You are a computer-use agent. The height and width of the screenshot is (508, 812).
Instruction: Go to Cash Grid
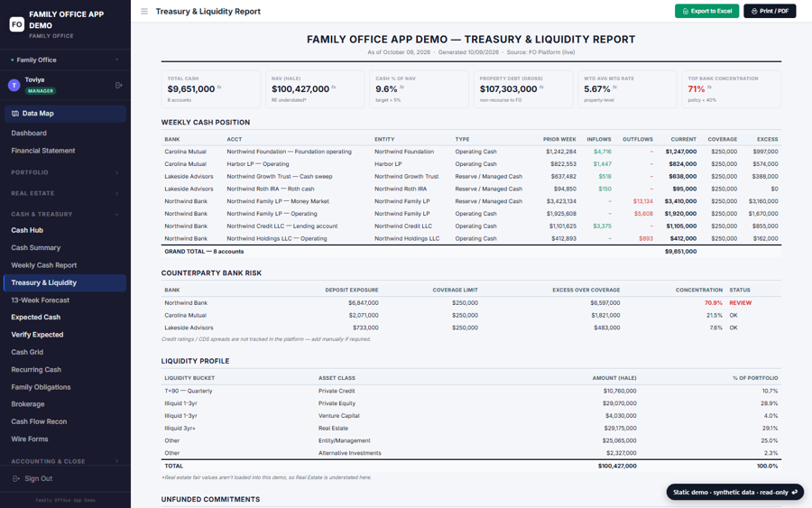pos(27,352)
